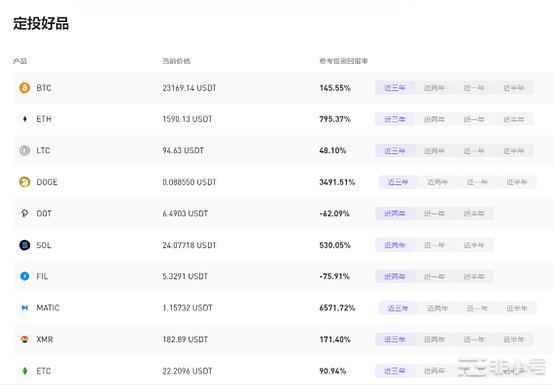Select 近两年 period in DOGE row
This screenshot has height=385, width=554.
[438, 182]
